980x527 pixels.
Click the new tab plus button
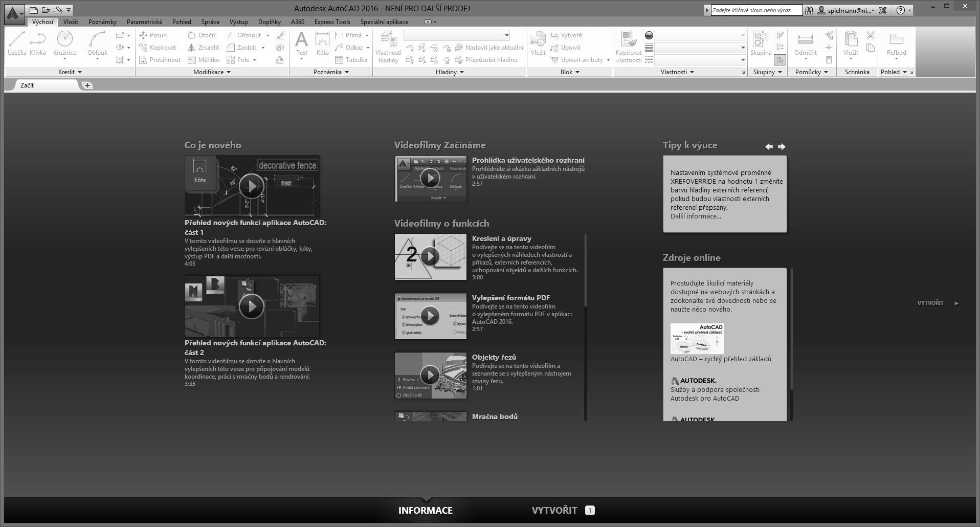[87, 85]
